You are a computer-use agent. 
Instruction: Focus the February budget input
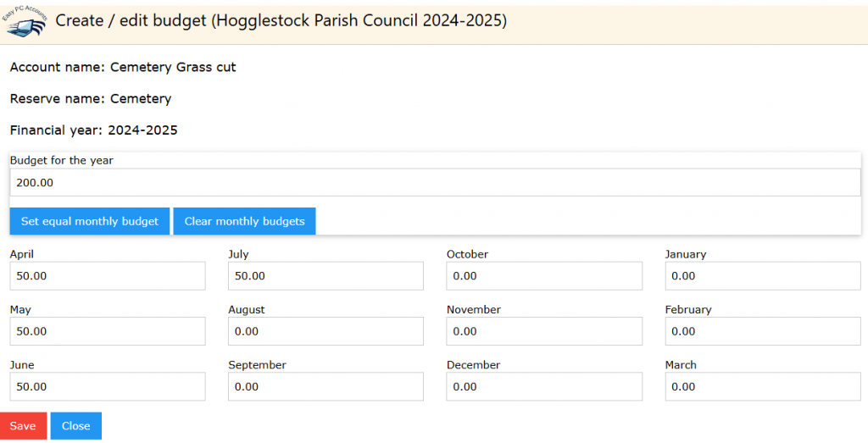[x=763, y=331]
